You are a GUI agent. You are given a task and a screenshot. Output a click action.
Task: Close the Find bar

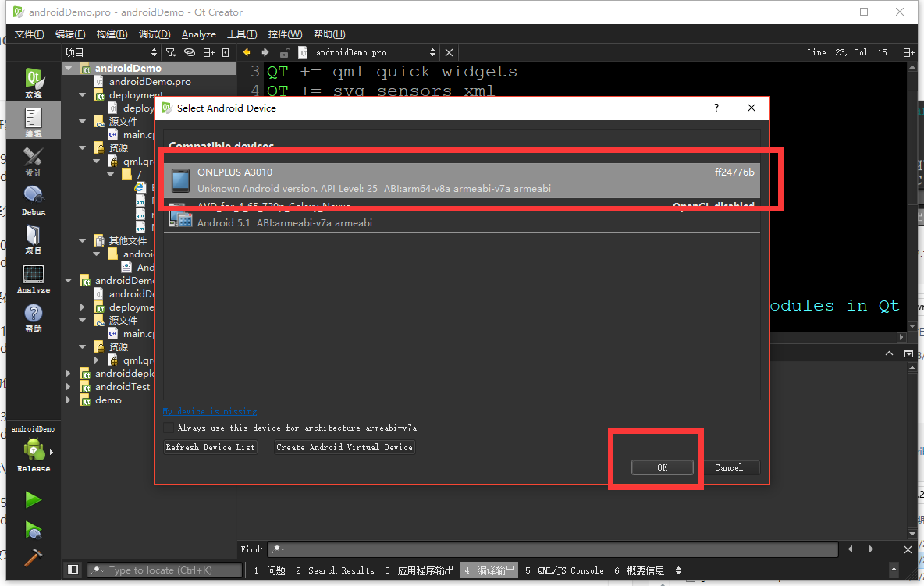point(908,549)
